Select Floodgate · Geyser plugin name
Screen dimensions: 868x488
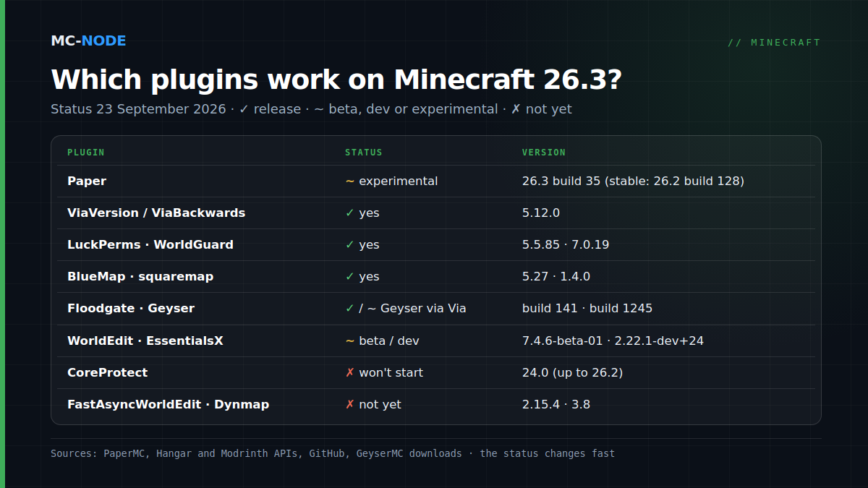pyautogui.click(x=131, y=308)
